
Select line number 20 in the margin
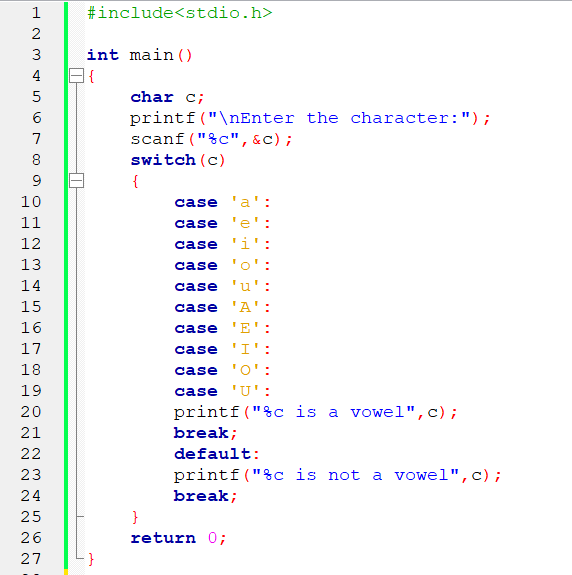click(31, 412)
